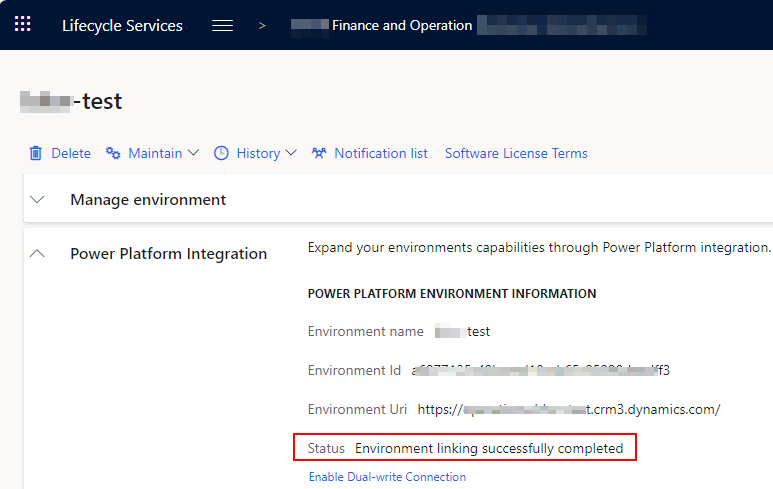Click the breadcrumb arrow separator
Image resolution: width=773 pixels, height=489 pixels.
pos(262,26)
